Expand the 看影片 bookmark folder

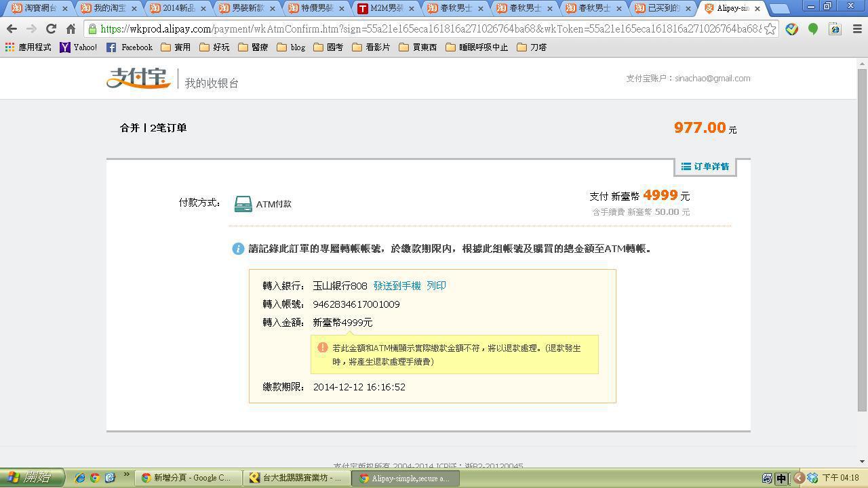click(371, 47)
